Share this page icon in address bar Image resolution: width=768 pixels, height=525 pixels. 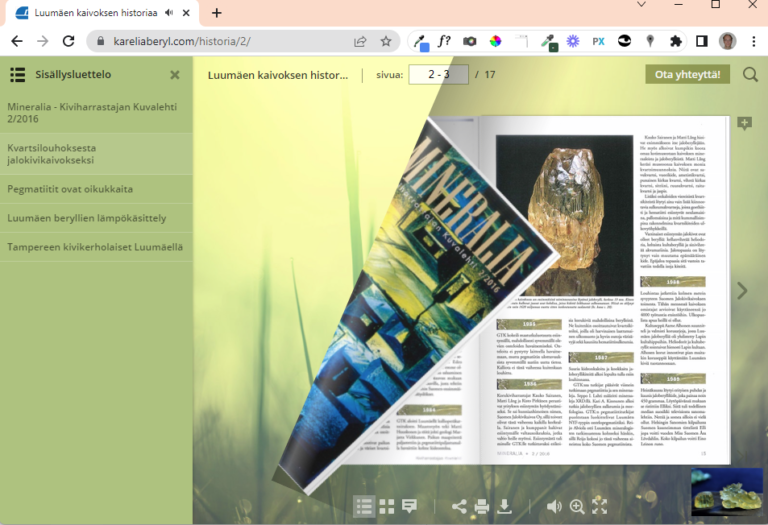coord(360,42)
